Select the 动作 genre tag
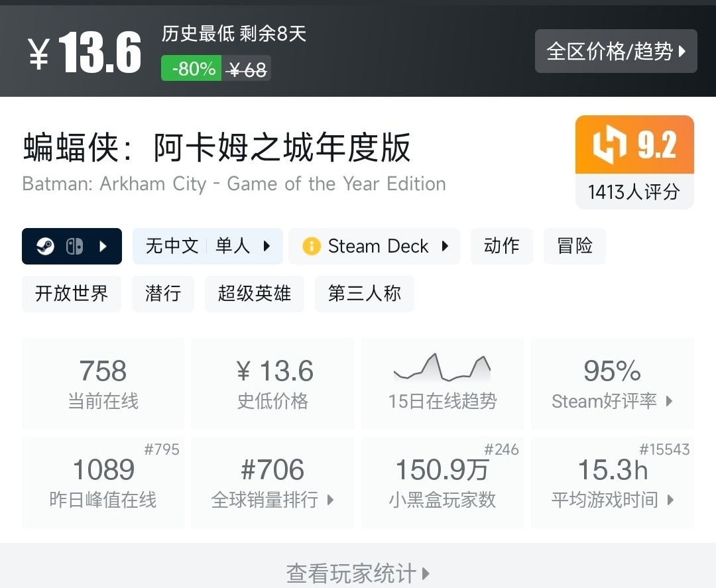This screenshot has width=716, height=588. (x=501, y=246)
